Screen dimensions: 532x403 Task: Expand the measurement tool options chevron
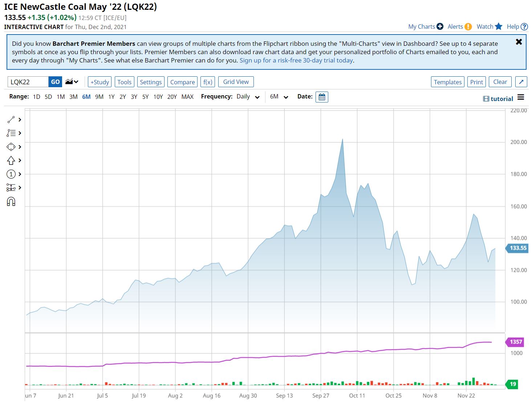[20, 188]
